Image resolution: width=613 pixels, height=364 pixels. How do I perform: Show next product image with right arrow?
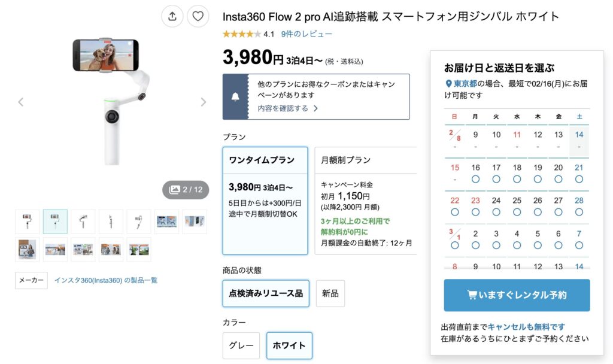203,102
